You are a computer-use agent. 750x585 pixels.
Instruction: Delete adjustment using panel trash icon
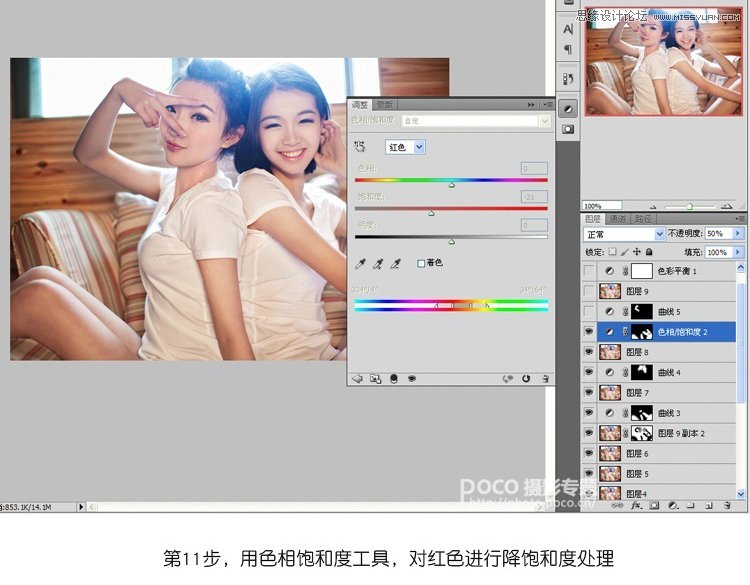click(x=545, y=379)
